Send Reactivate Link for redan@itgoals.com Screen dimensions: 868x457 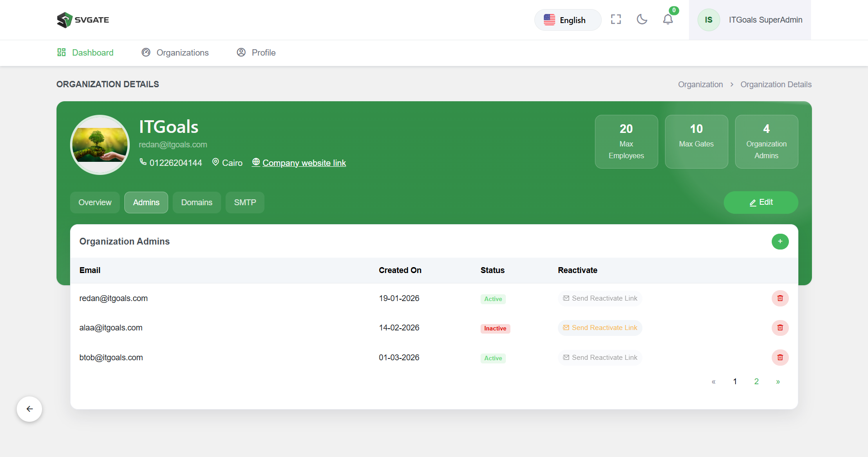[x=600, y=298]
